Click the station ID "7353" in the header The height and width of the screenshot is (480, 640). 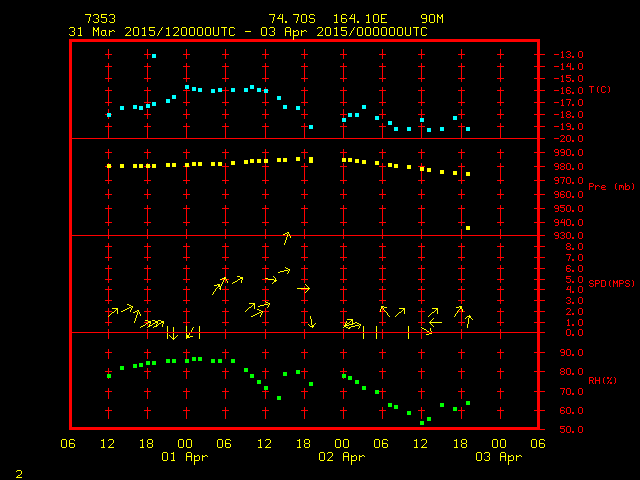pos(100,19)
